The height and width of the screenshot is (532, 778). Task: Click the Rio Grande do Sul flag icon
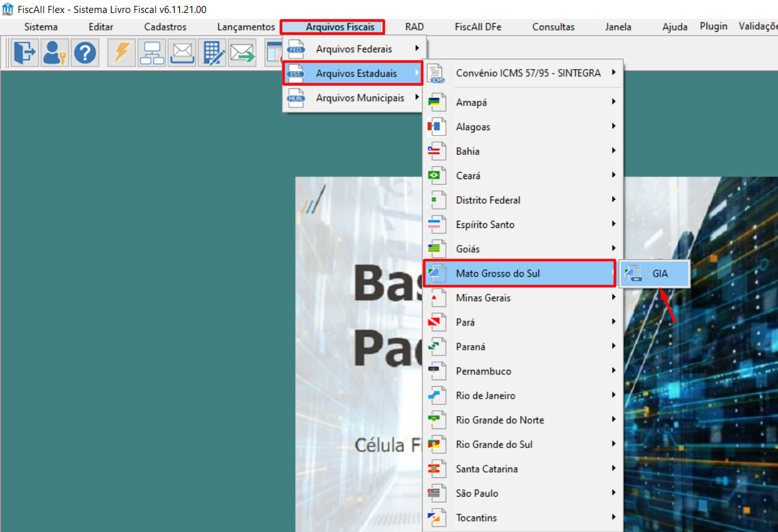coord(437,444)
